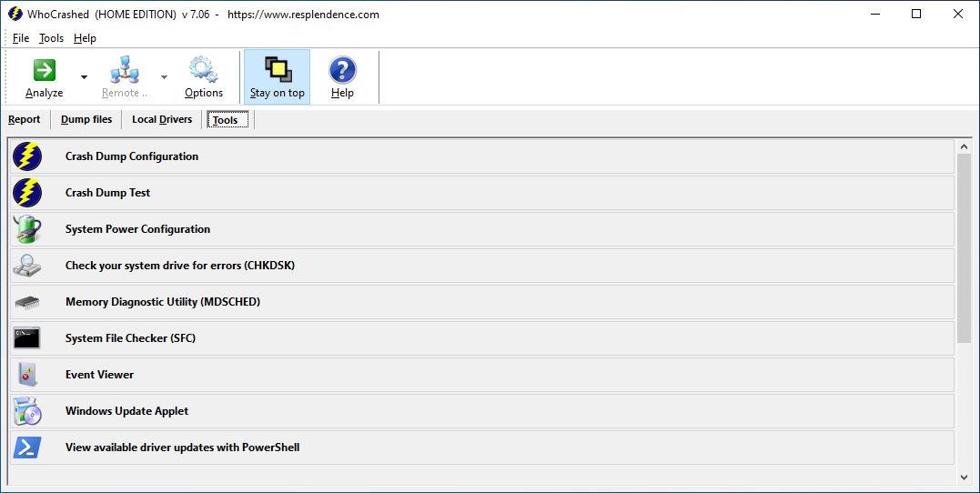Select the Tools tab
The image size is (980, 493).
click(228, 120)
